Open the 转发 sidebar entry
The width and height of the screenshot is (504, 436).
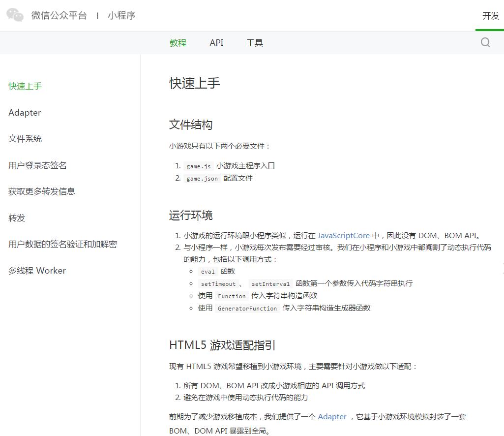(x=17, y=218)
